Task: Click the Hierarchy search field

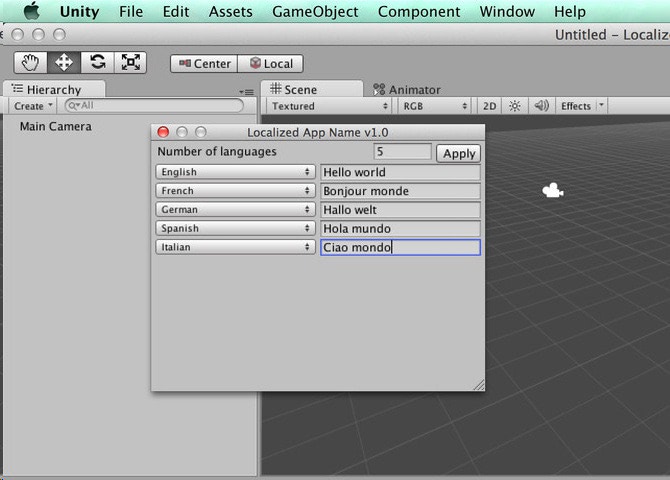Action: pyautogui.click(x=154, y=106)
